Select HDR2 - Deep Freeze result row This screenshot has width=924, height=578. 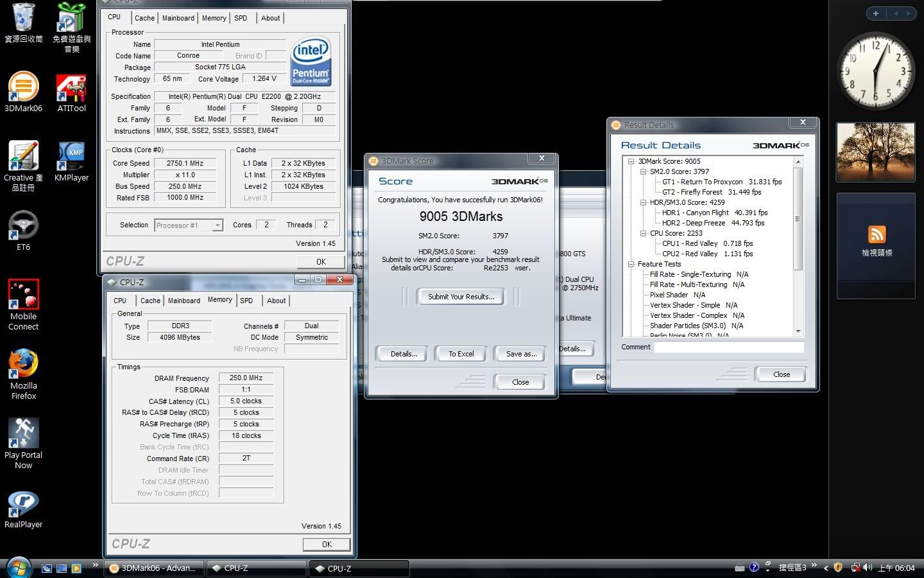coord(713,223)
